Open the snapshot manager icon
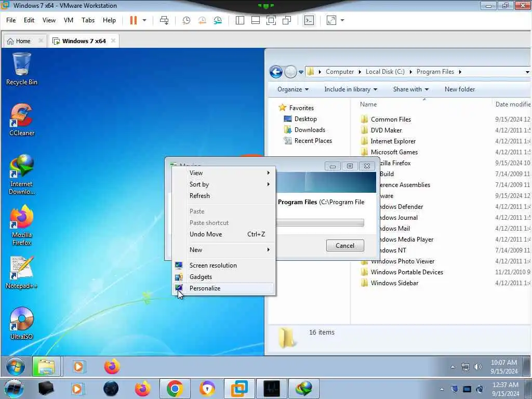The width and height of the screenshot is (532, 399). 218,20
